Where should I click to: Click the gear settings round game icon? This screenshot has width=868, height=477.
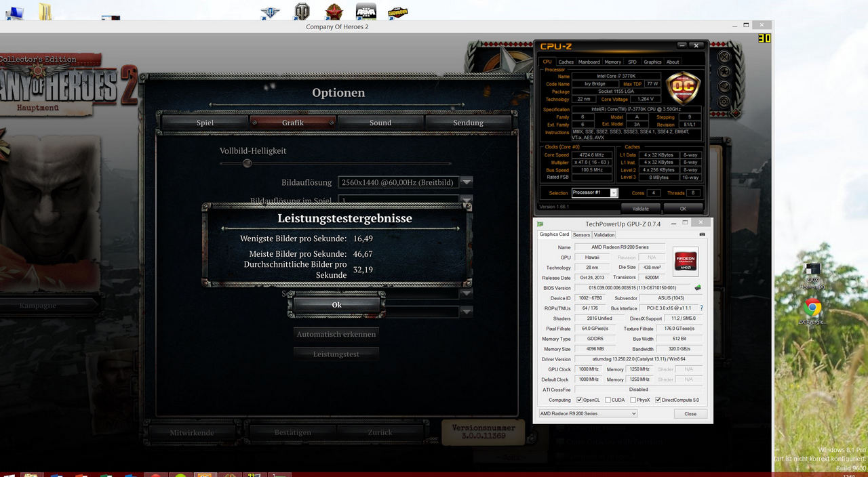tap(724, 102)
